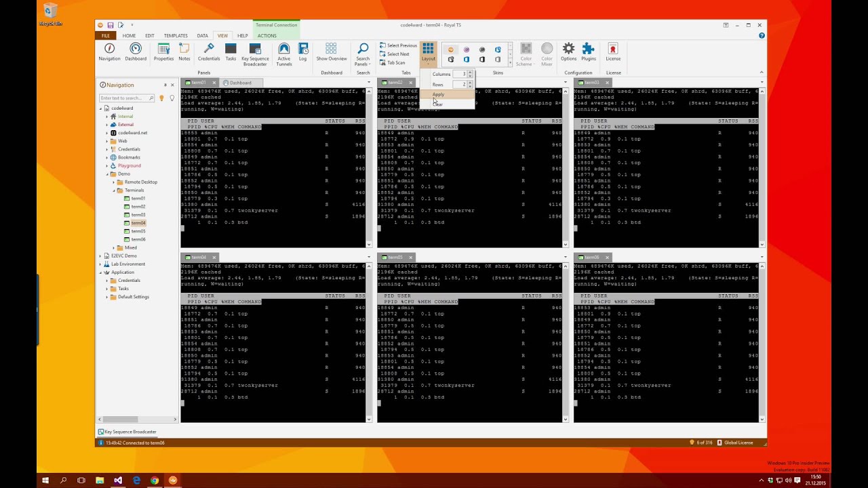Select the Dashboard tab
868x488 pixels.
237,83
